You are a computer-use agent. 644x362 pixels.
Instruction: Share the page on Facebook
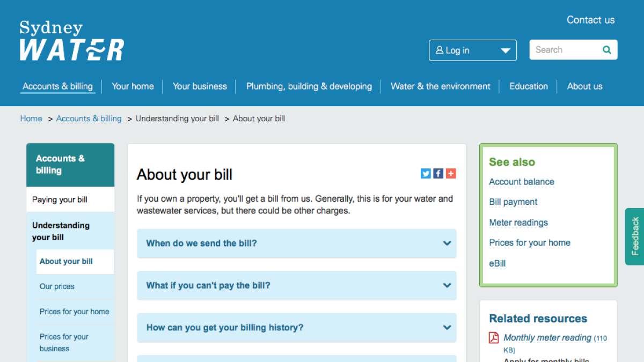coord(438,173)
